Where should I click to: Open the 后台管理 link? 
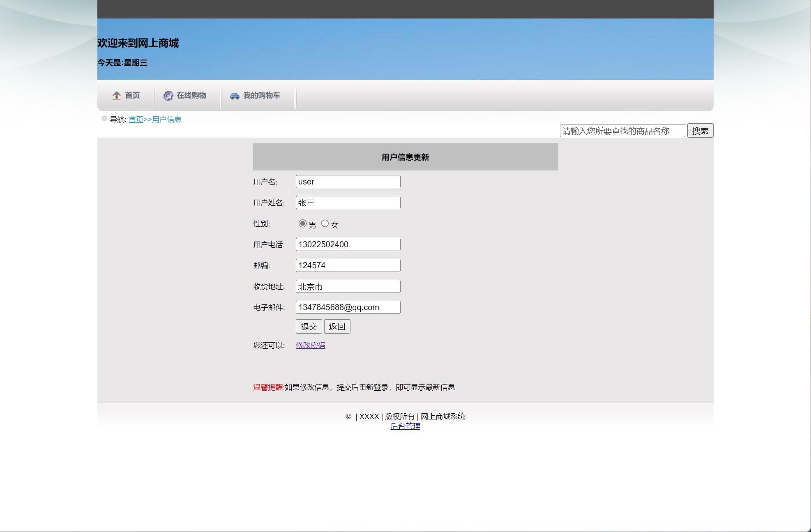pos(406,426)
